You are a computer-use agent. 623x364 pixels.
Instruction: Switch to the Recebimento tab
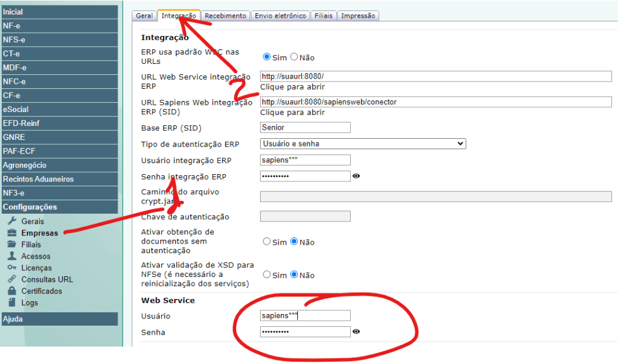point(225,16)
